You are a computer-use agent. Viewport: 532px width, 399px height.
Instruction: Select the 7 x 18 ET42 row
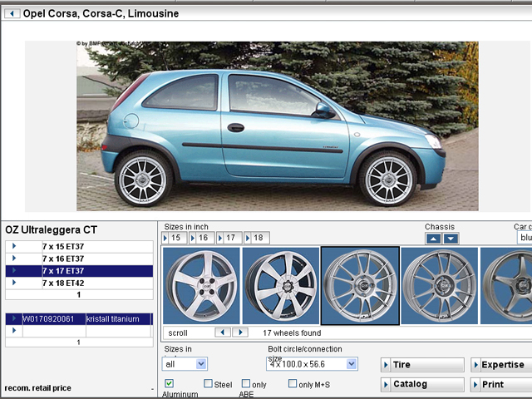coord(79,283)
